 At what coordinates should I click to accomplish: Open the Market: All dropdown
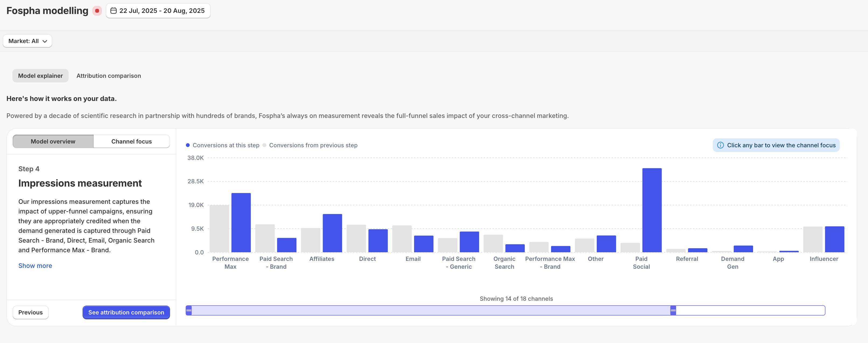(x=27, y=41)
